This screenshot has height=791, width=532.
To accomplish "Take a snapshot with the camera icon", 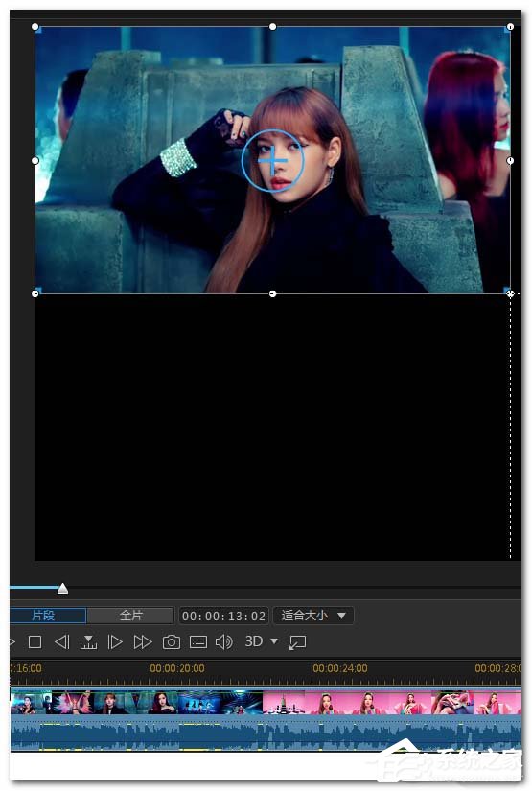I will pyautogui.click(x=172, y=641).
